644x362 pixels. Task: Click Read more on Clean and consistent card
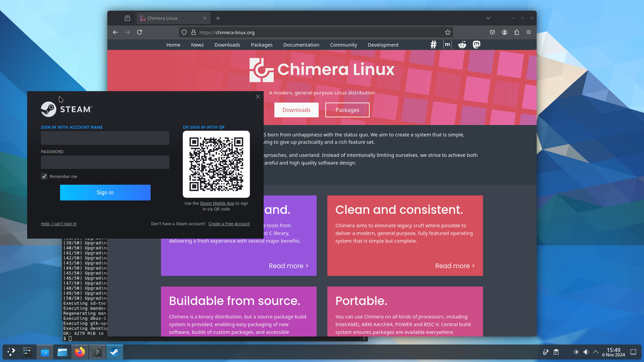point(455,266)
